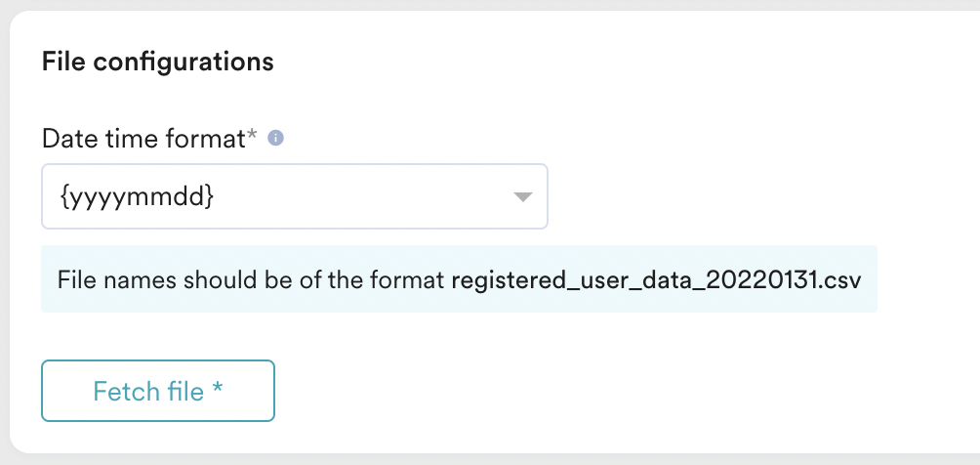980x465 pixels.
Task: Click the info icon beside Date time format
Action: point(275,138)
